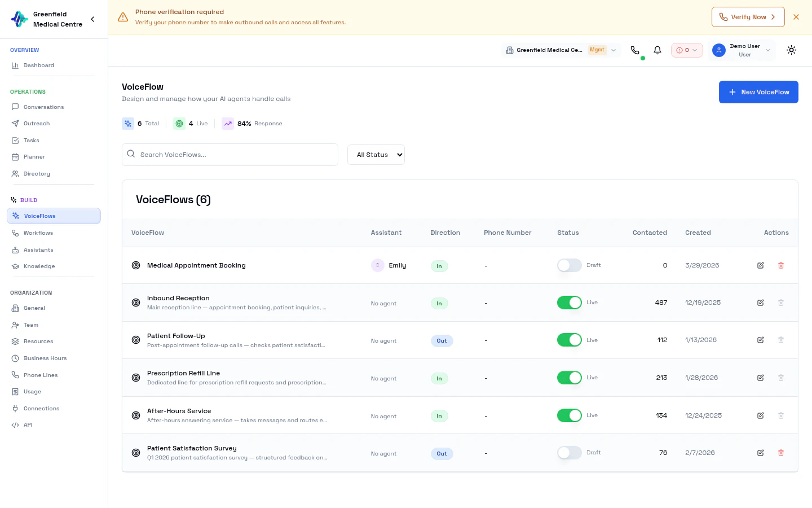This screenshot has height=508, width=812.
Task: Open the API page
Action: pyautogui.click(x=54, y=425)
